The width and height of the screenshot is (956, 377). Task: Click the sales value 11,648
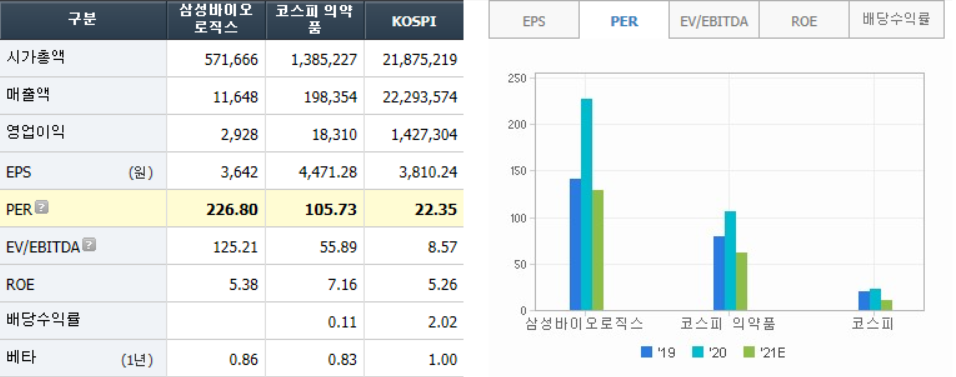(x=235, y=97)
